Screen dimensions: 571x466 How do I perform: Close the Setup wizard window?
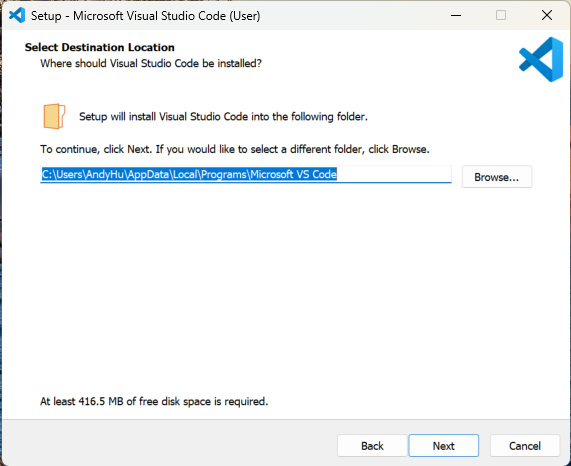(547, 15)
